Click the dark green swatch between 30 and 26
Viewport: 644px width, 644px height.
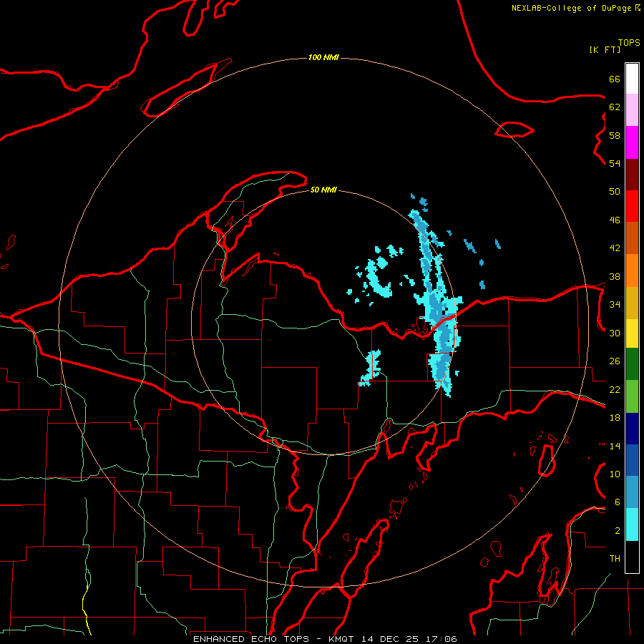[x=632, y=364]
